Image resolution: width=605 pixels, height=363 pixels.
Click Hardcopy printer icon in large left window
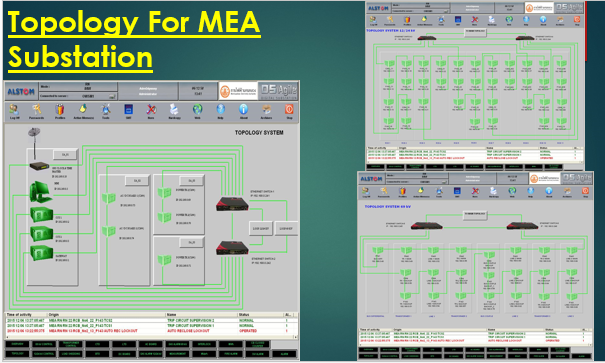174,110
